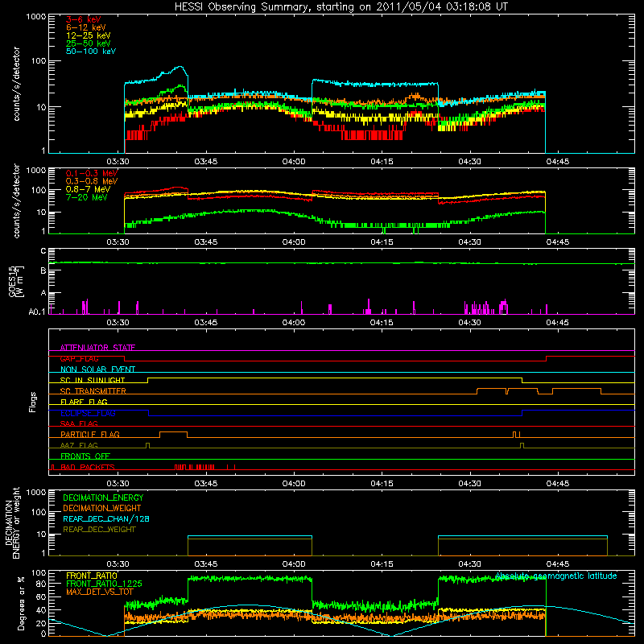
Task: Select the orange 6-12 keV legend label
Action: pyautogui.click(x=86, y=27)
